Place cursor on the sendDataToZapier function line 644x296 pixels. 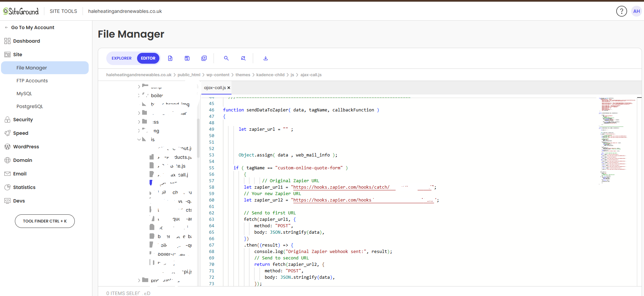[301, 110]
